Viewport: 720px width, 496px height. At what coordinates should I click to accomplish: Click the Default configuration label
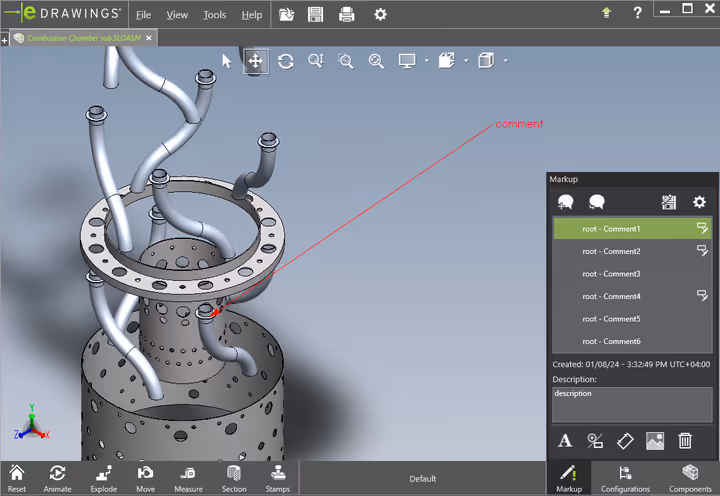pyautogui.click(x=422, y=479)
